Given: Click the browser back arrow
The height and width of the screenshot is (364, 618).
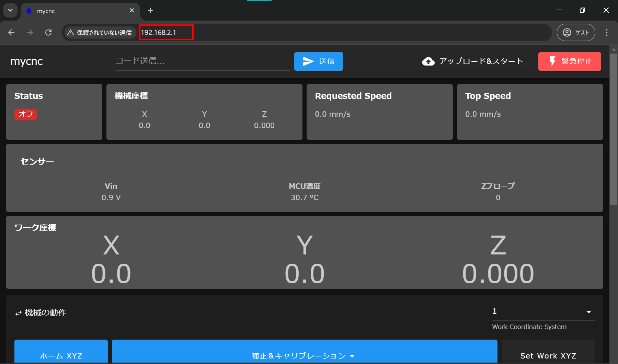Looking at the screenshot, I should [x=11, y=32].
